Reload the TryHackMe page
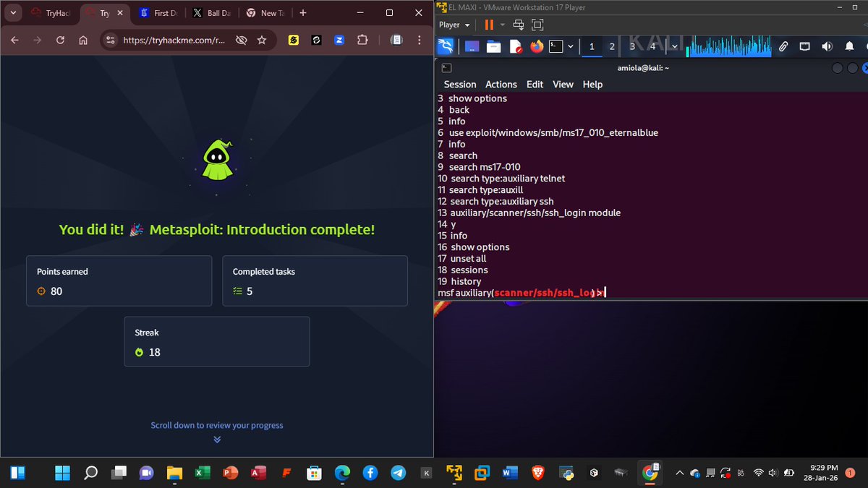The image size is (868, 488). click(60, 40)
